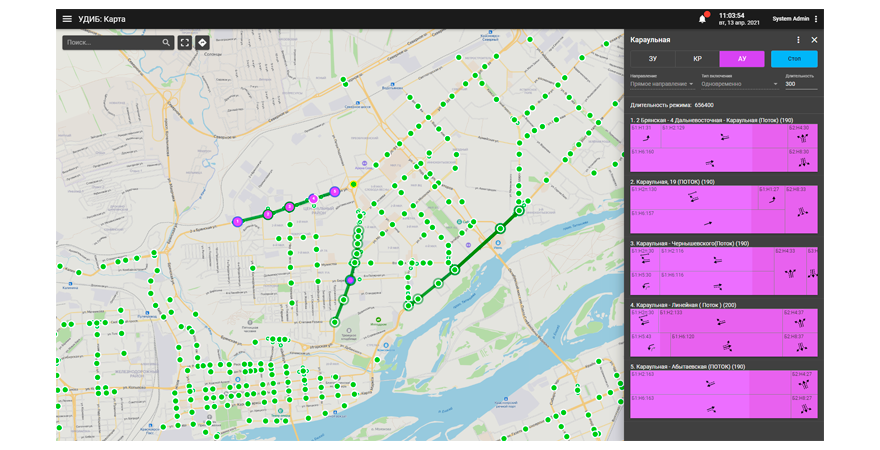Screen dimensions: 880x450
Task: Click the Длительность input field
Action: click(x=801, y=84)
